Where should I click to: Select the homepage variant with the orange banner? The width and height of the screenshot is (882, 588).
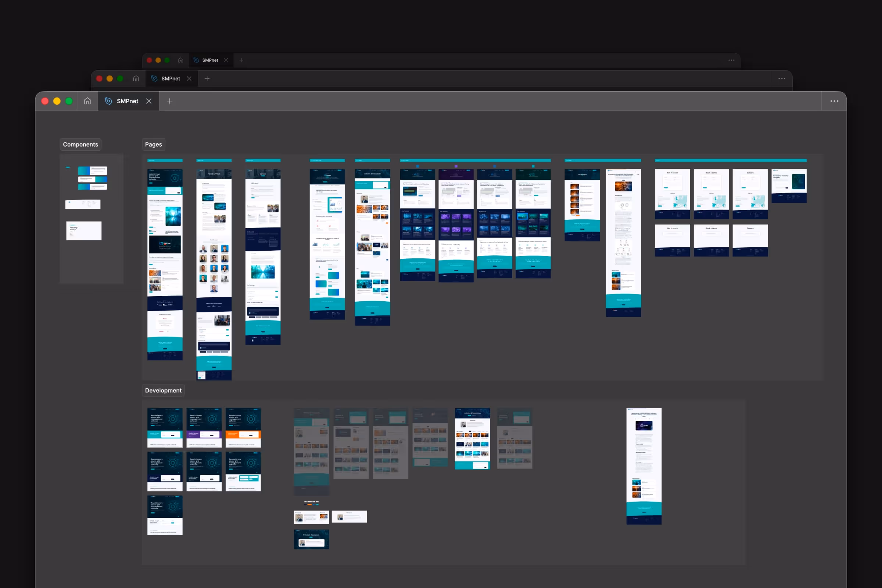(243, 427)
